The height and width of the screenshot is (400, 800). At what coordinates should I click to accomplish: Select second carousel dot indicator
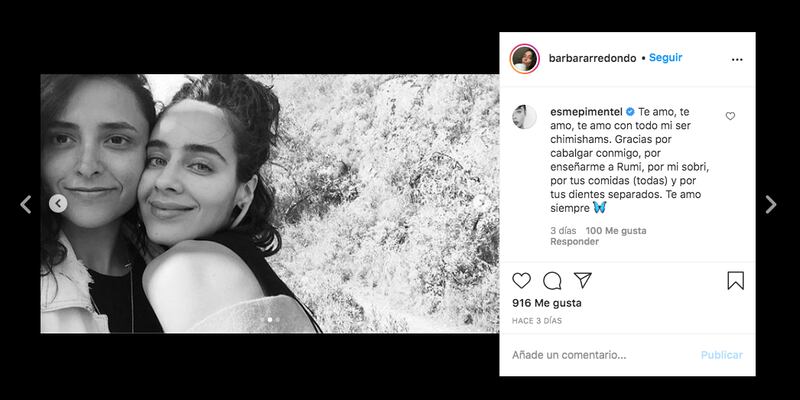[x=278, y=319]
